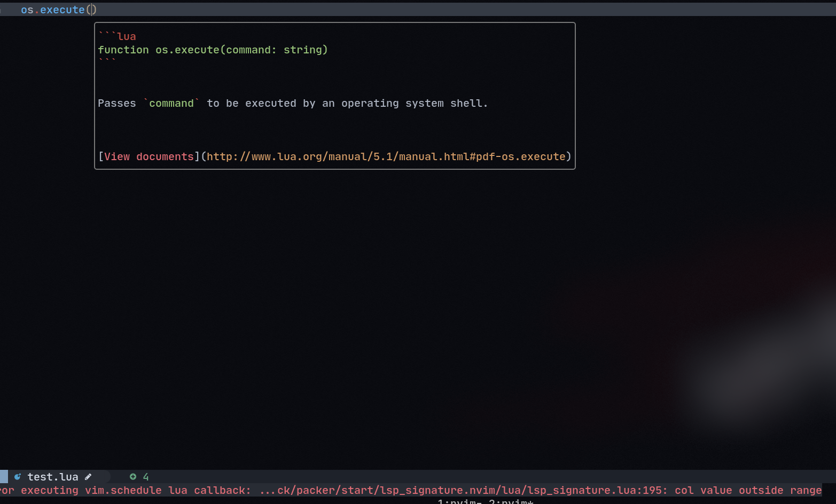Click the string type annotation in the function signature

pyautogui.click(x=304, y=49)
